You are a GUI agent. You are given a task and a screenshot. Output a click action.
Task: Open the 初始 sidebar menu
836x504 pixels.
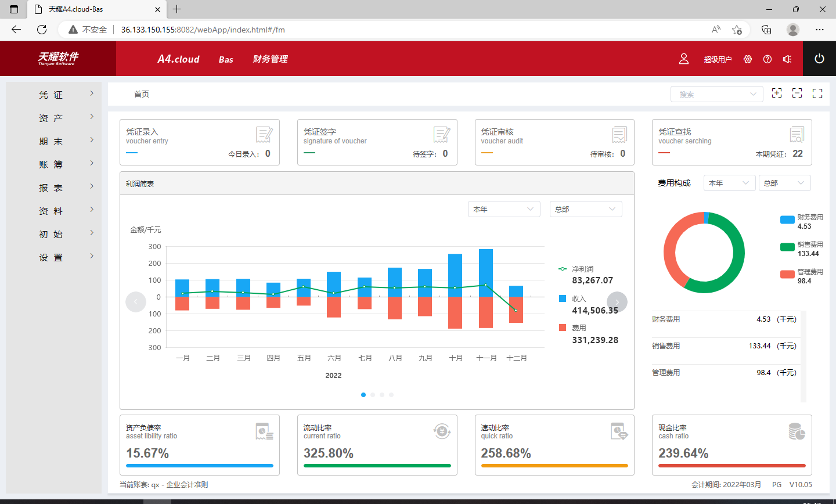(53, 234)
